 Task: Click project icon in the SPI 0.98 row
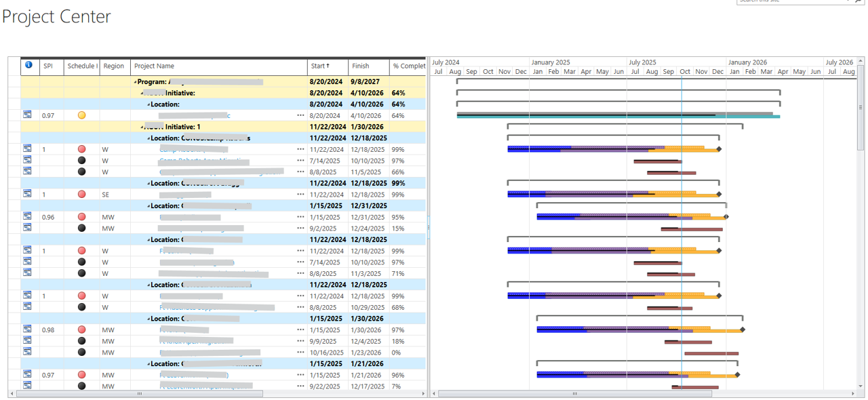point(28,329)
